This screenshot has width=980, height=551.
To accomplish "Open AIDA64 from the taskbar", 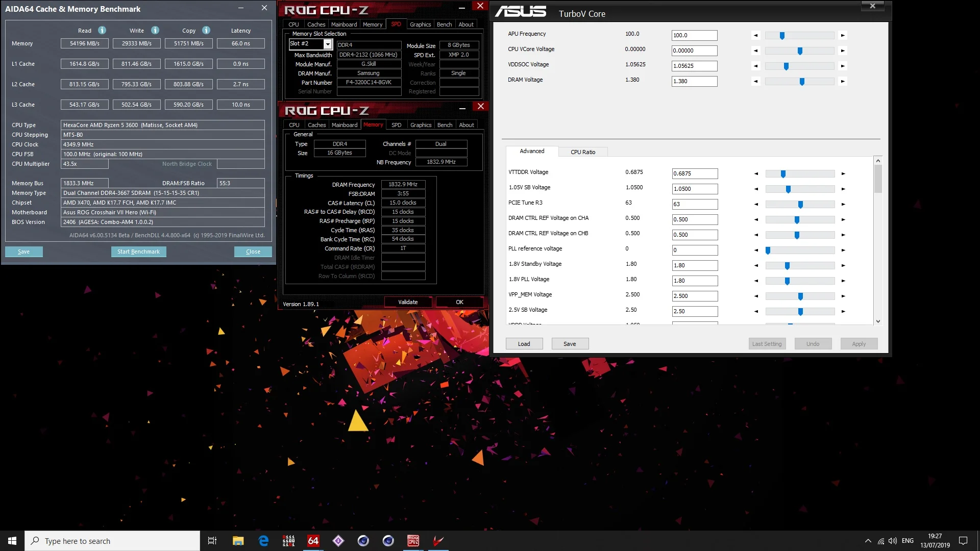I will [313, 541].
